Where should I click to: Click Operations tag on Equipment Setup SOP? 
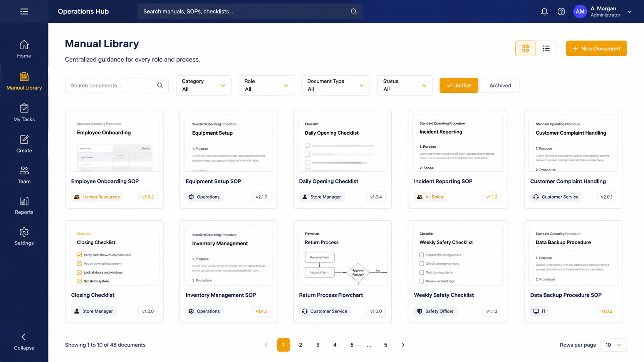click(205, 197)
